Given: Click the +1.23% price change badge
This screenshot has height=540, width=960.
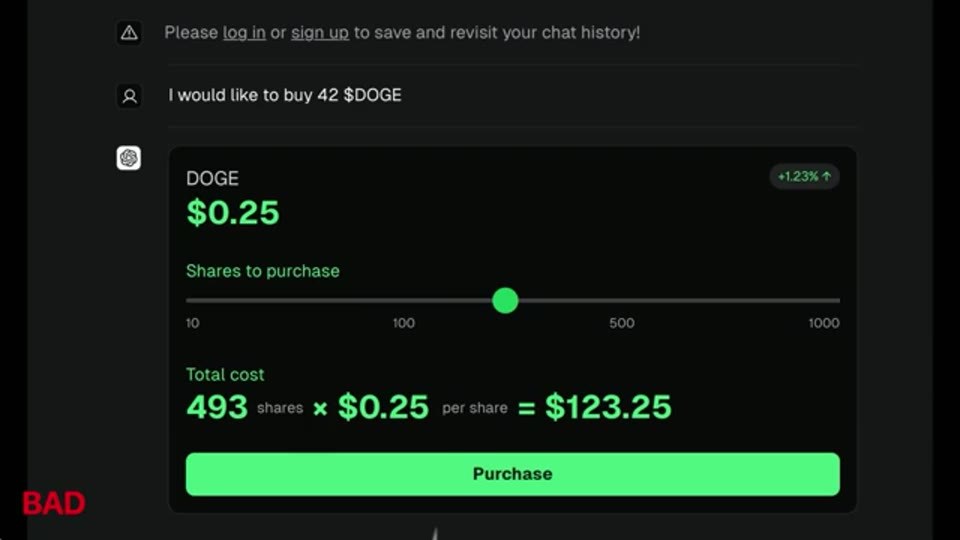Looking at the screenshot, I should (x=804, y=176).
